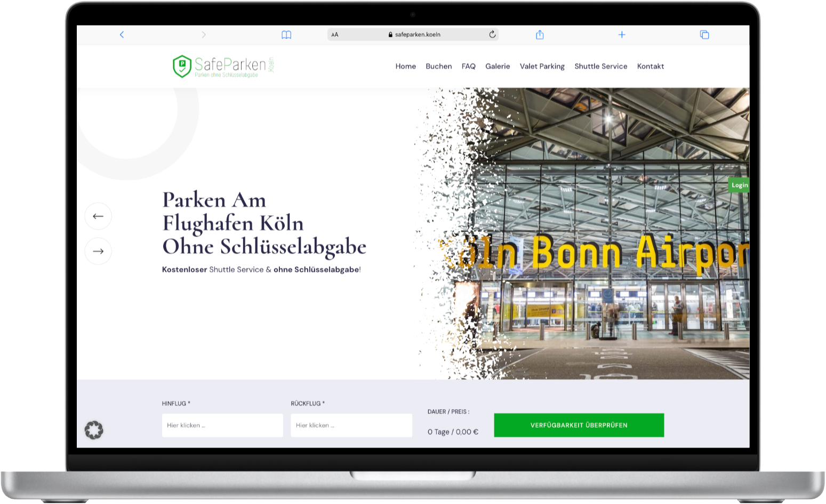Open a new tab with plus icon
This screenshot has width=826, height=504.
[622, 35]
